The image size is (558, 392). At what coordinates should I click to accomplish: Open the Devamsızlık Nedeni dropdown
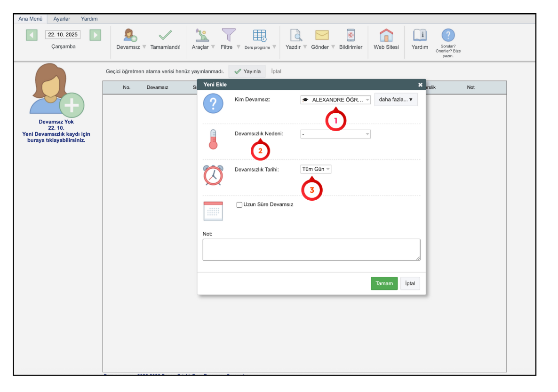[335, 134]
